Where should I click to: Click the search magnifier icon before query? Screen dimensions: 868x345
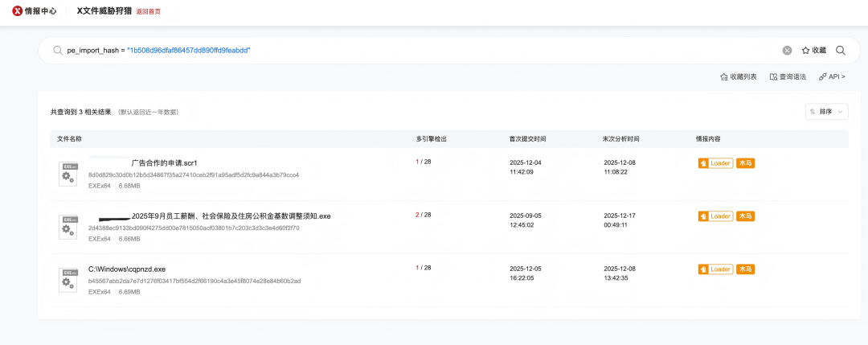click(58, 51)
